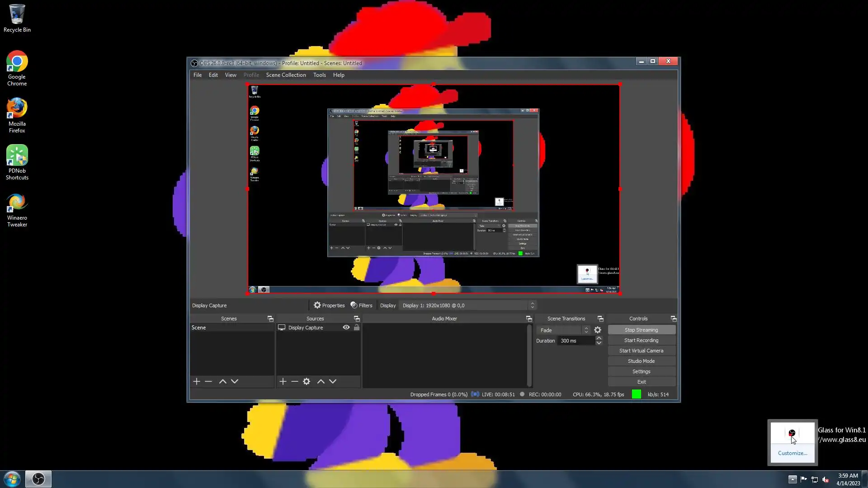Open the Tools menu
Viewport: 868px width, 488px height.
click(319, 75)
